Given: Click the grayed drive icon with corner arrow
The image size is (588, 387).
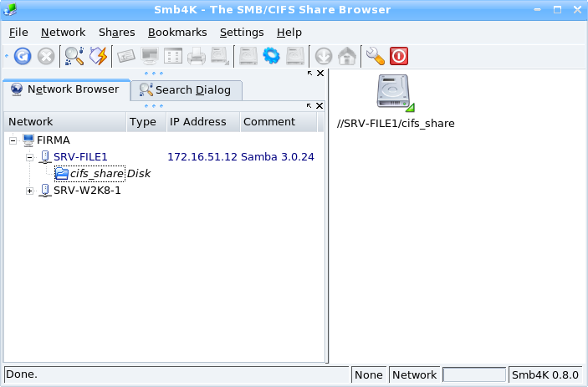Looking at the screenshot, I should coord(220,56).
